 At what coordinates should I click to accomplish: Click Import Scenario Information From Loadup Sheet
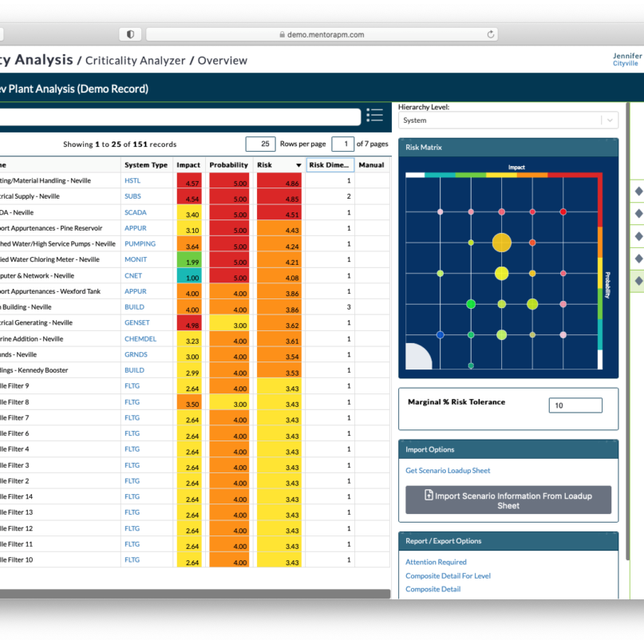pyautogui.click(x=508, y=500)
